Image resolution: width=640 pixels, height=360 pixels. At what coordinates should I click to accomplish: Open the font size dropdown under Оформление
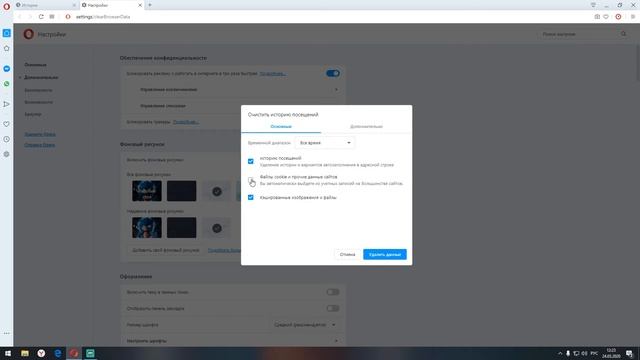point(305,325)
